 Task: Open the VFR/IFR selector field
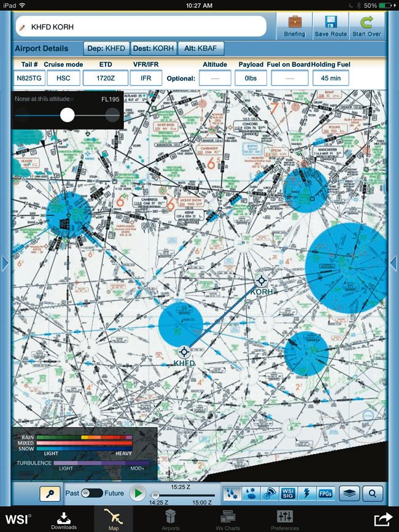[x=146, y=78]
